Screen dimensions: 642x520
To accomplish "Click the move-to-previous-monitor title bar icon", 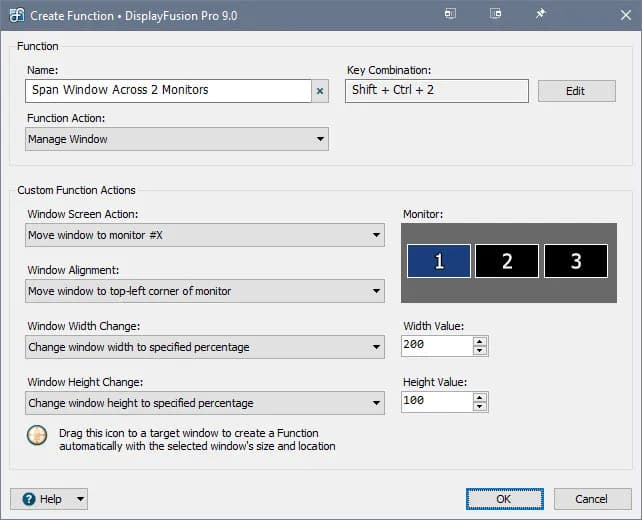I will point(450,15).
